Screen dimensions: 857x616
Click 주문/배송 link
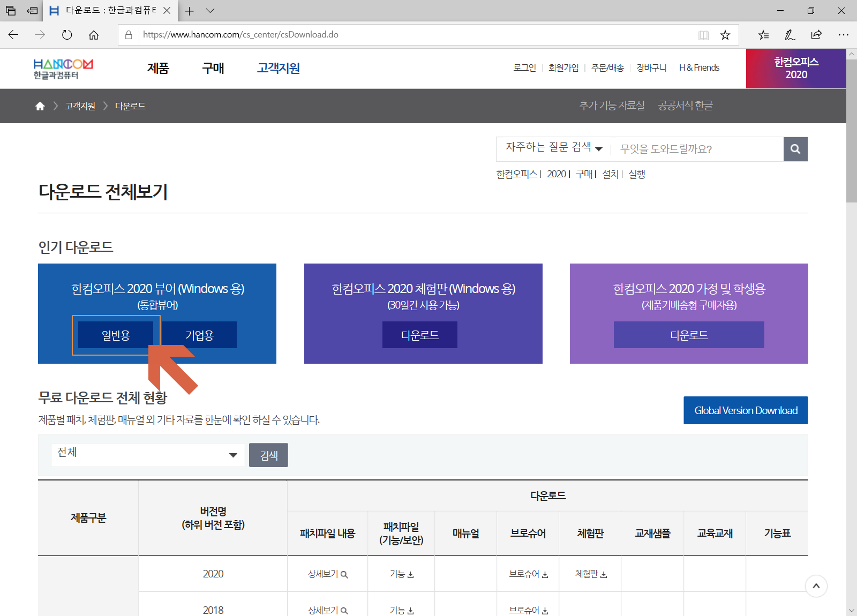click(x=607, y=67)
